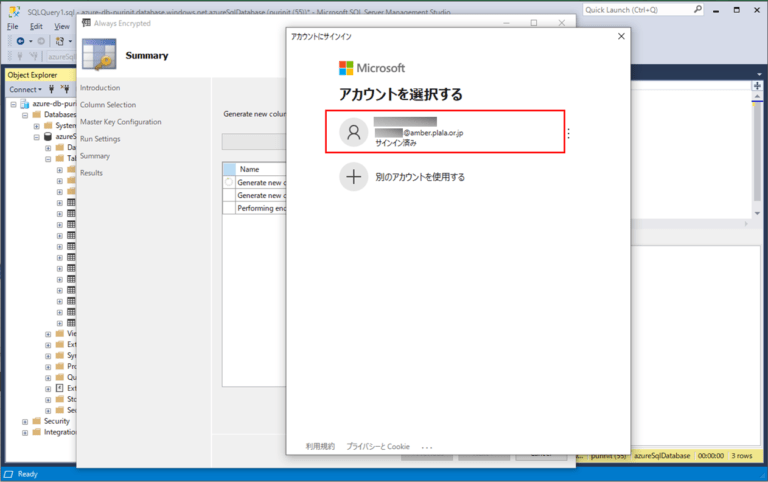Collapse the Databases folder node
This screenshot has width=768, height=482.
[x=25, y=115]
